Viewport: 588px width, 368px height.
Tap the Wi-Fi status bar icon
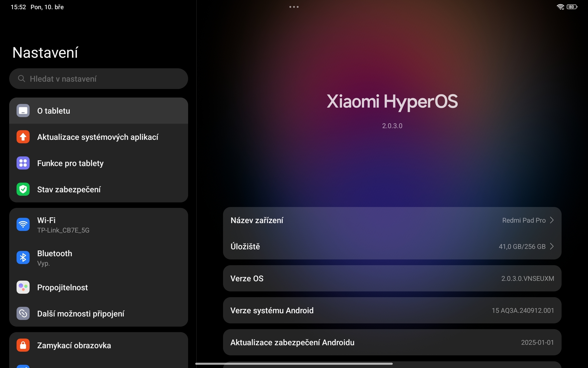(x=560, y=7)
